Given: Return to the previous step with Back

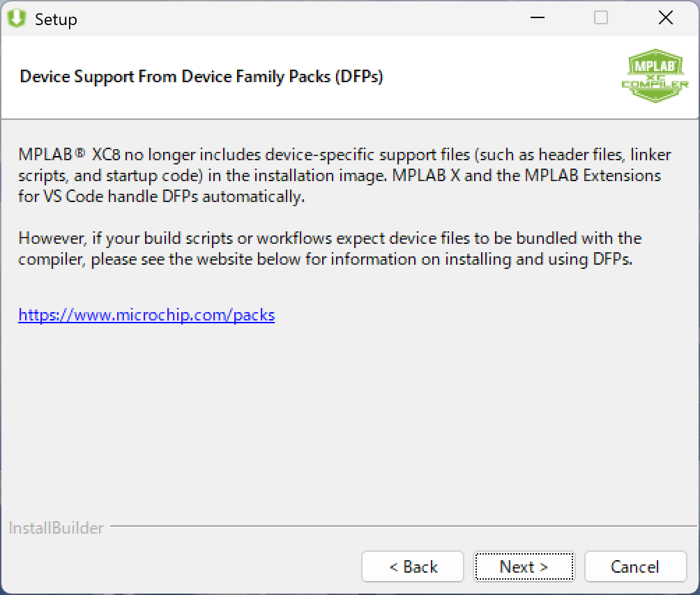Looking at the screenshot, I should pyautogui.click(x=413, y=567).
